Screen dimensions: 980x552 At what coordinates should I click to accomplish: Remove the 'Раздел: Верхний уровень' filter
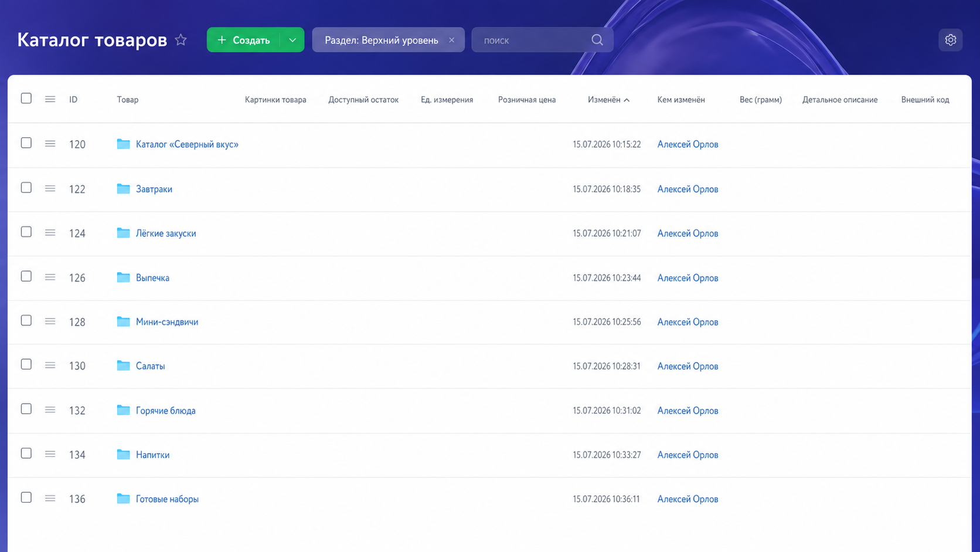[451, 40]
